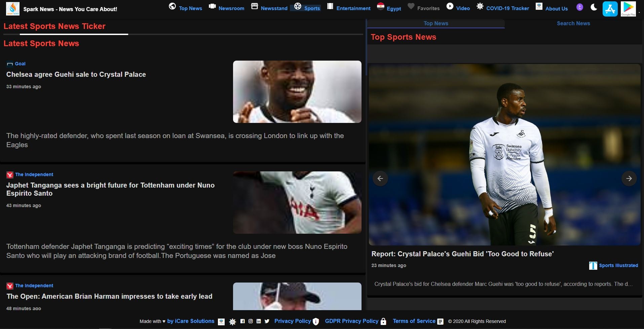Click the Newsstand storefront icon
The image size is (644, 329).
254,6
